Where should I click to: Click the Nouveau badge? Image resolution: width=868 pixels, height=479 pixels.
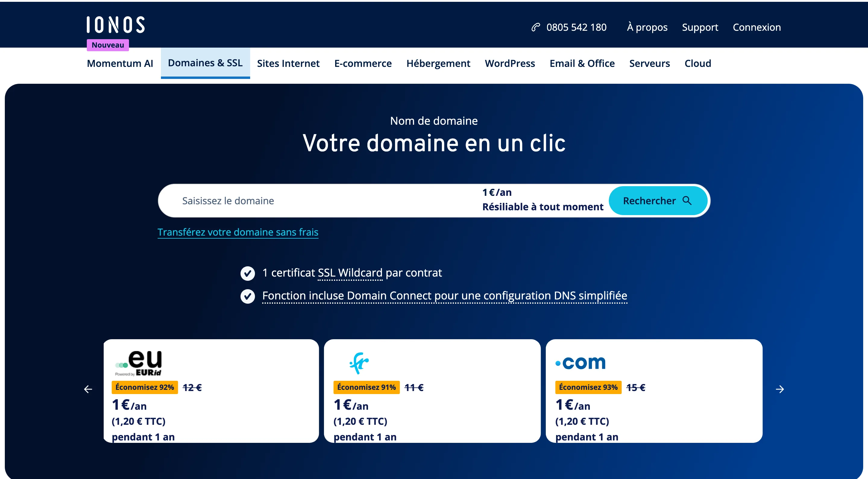pyautogui.click(x=108, y=45)
